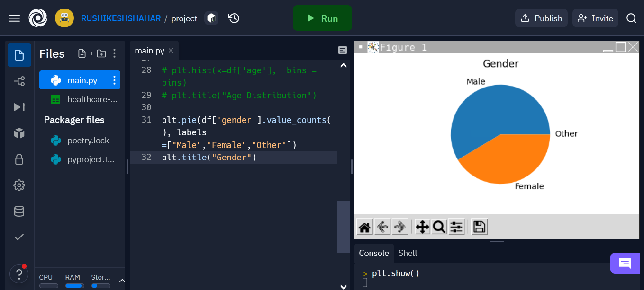Open the Secrets lock sidebar icon

click(x=19, y=159)
